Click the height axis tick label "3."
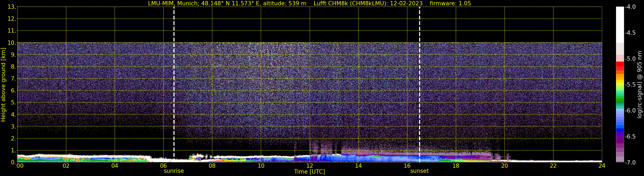Viewport: 644px width, 176px height. click(x=13, y=126)
